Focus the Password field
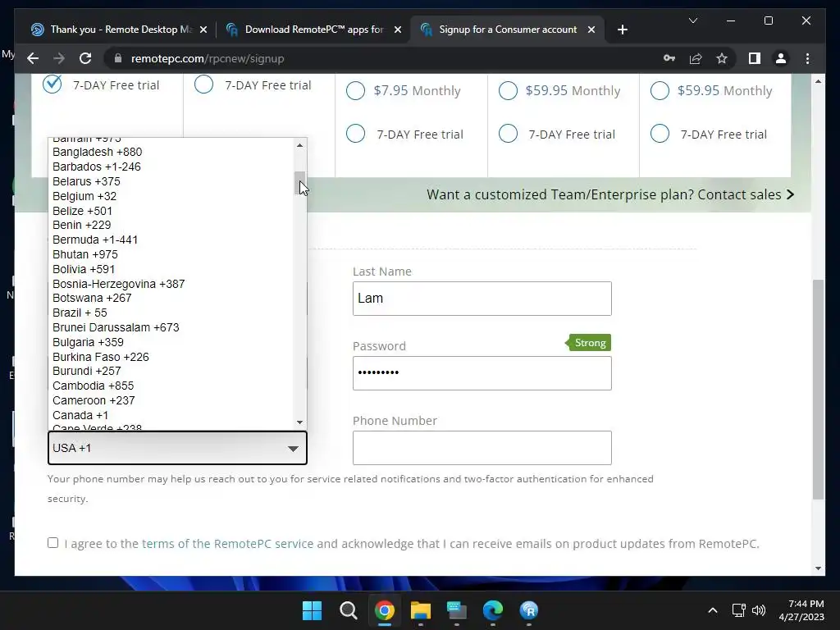The image size is (840, 630). coord(482,373)
